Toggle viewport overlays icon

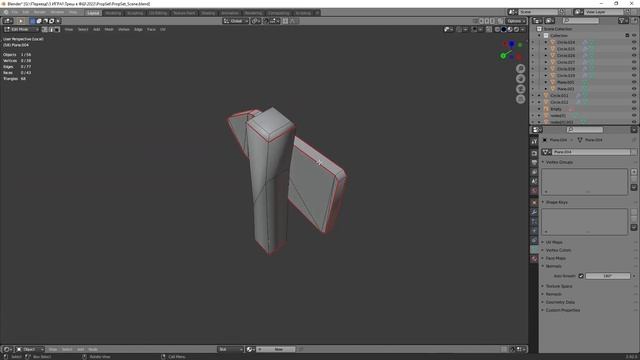click(x=474, y=29)
